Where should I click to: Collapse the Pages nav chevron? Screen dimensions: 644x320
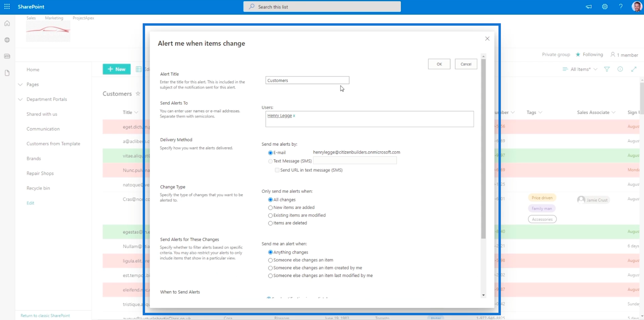[20, 85]
